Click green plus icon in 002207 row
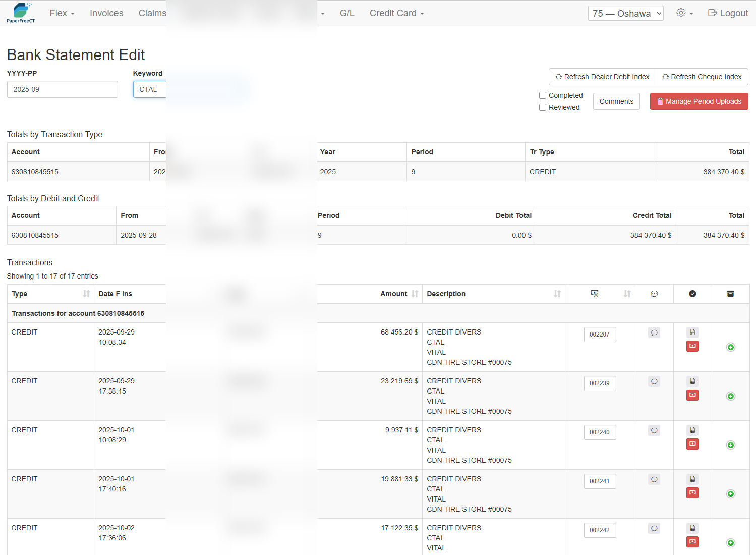Viewport: 756px width, 555px height. click(730, 347)
